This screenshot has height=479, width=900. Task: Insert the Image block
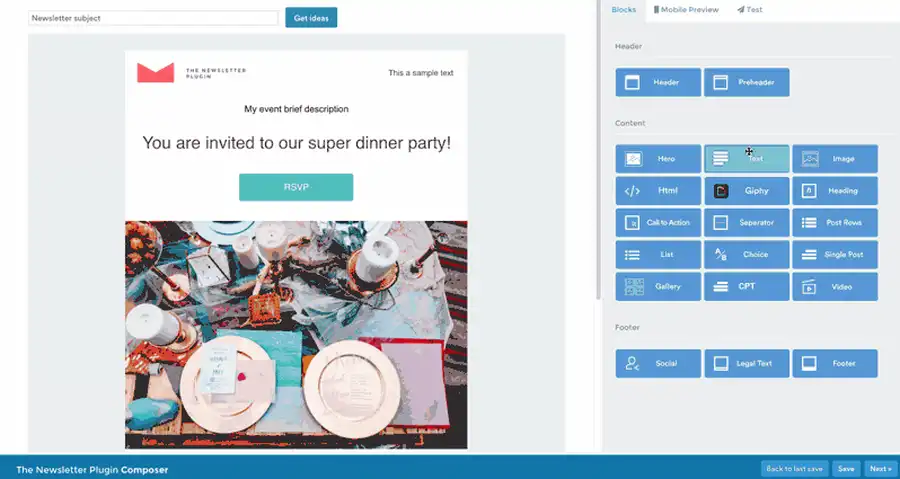click(835, 159)
